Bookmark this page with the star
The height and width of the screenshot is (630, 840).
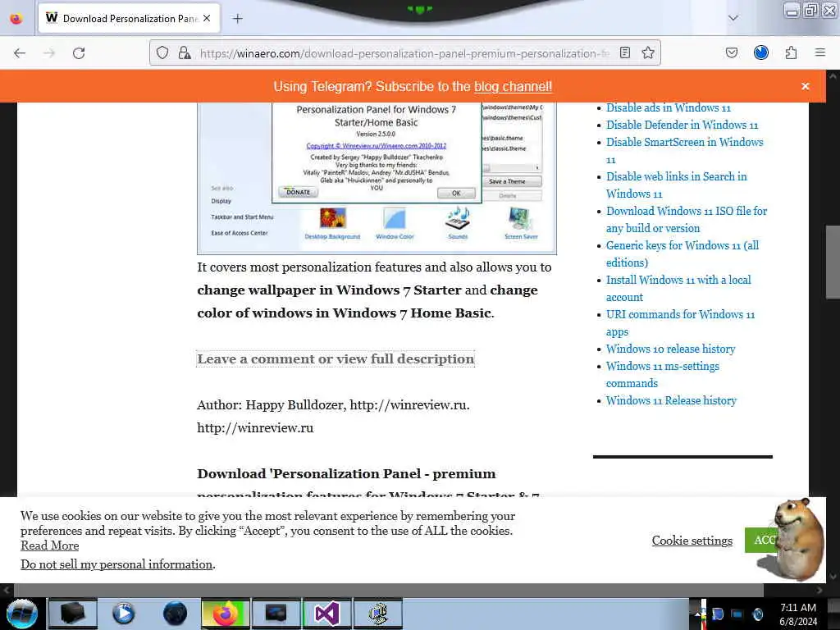648,52
